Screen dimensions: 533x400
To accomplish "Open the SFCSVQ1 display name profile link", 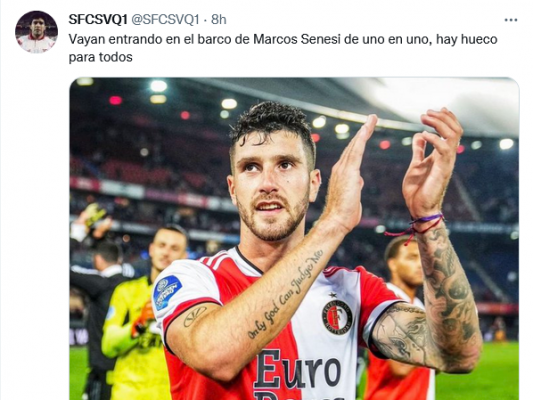I will click(98, 20).
